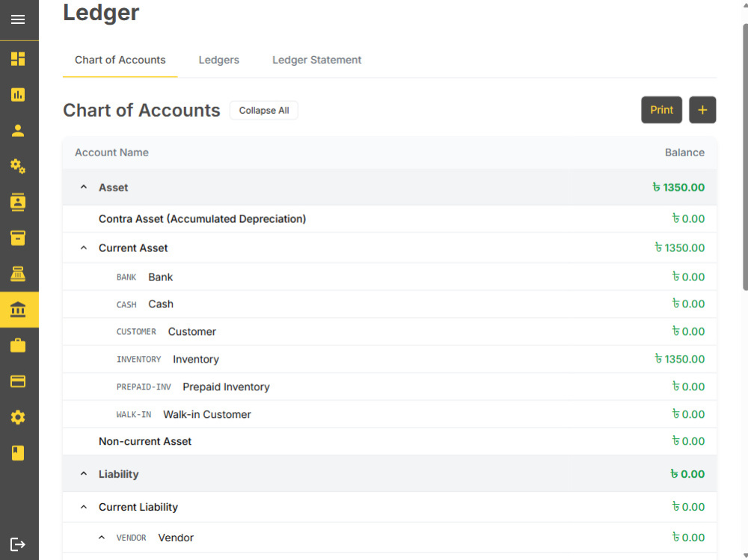The image size is (748, 560).
Task: Click the Inventory balance 1350.00
Action: (x=679, y=359)
